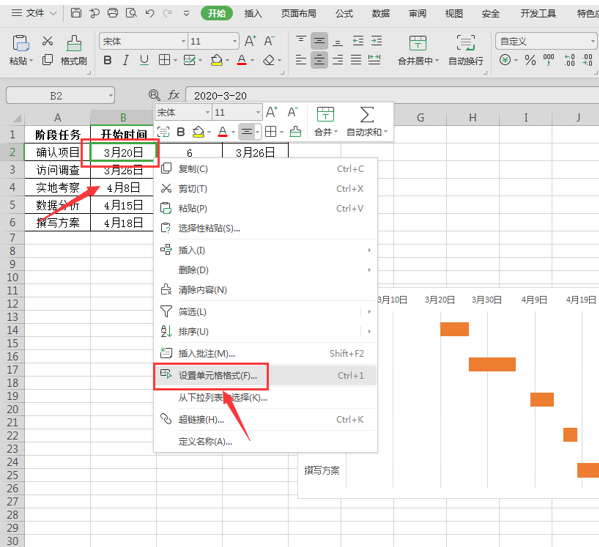599x547 pixels.
Task: Toggle Italic in the ribbon
Action: (x=126, y=60)
